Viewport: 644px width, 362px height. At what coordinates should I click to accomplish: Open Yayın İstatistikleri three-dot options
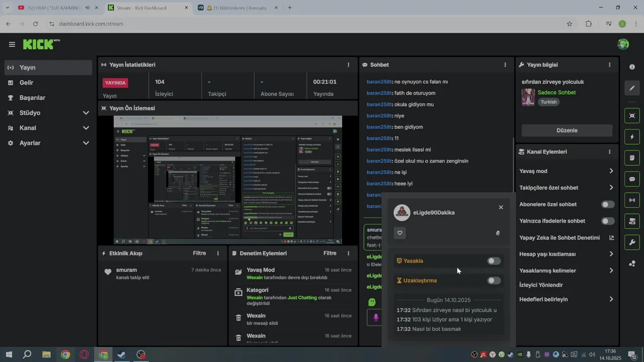348,65
